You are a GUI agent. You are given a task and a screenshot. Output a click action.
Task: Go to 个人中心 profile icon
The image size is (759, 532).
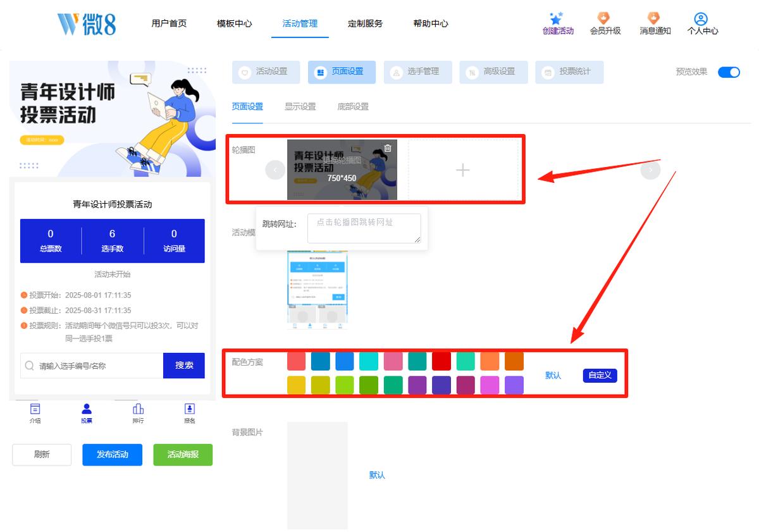coord(701,19)
